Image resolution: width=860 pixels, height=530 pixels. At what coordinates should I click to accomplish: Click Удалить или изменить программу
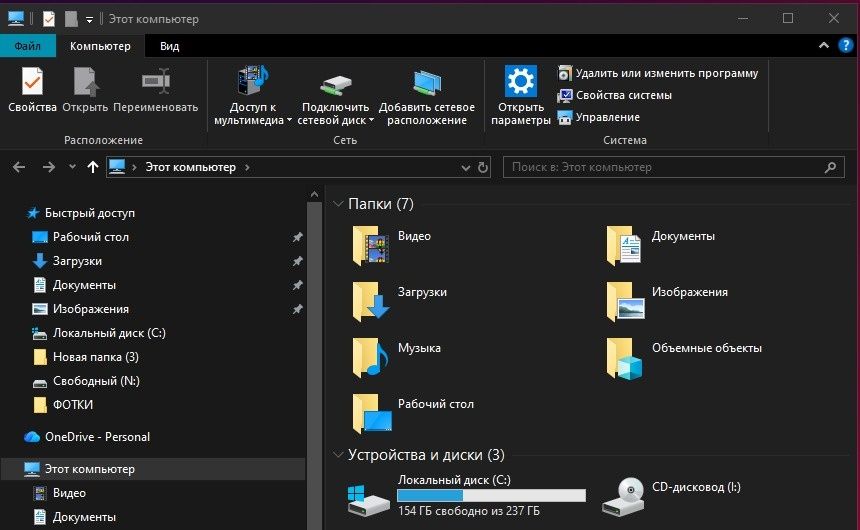(658, 73)
